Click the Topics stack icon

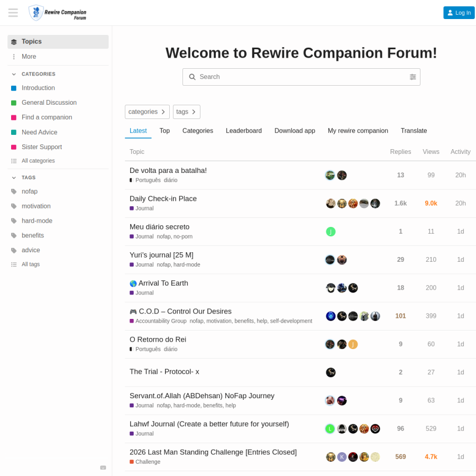pos(14,42)
